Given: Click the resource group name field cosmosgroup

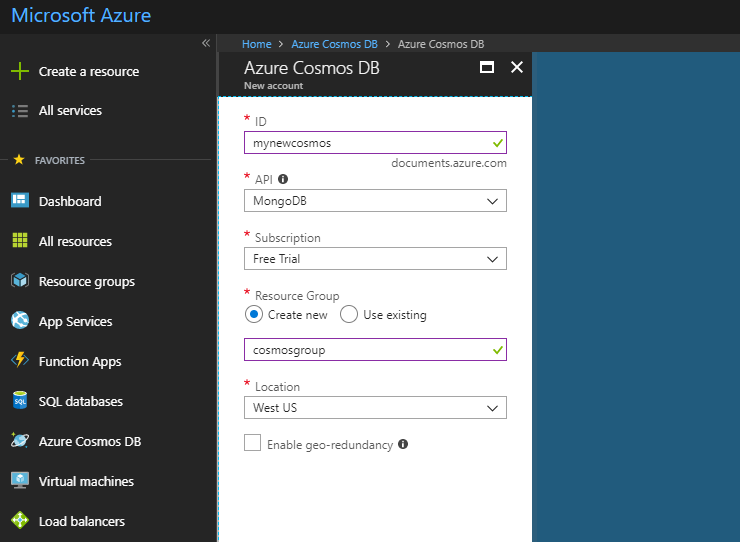Looking at the screenshot, I should [375, 349].
